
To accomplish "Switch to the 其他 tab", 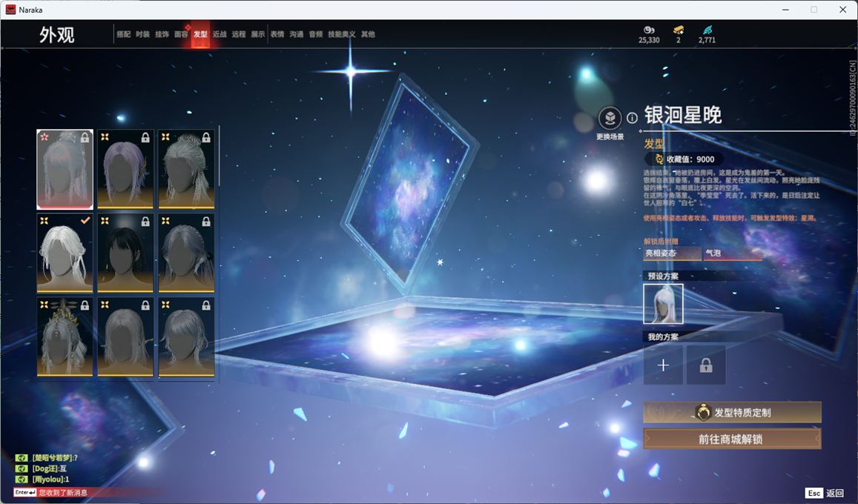I will 368,34.
